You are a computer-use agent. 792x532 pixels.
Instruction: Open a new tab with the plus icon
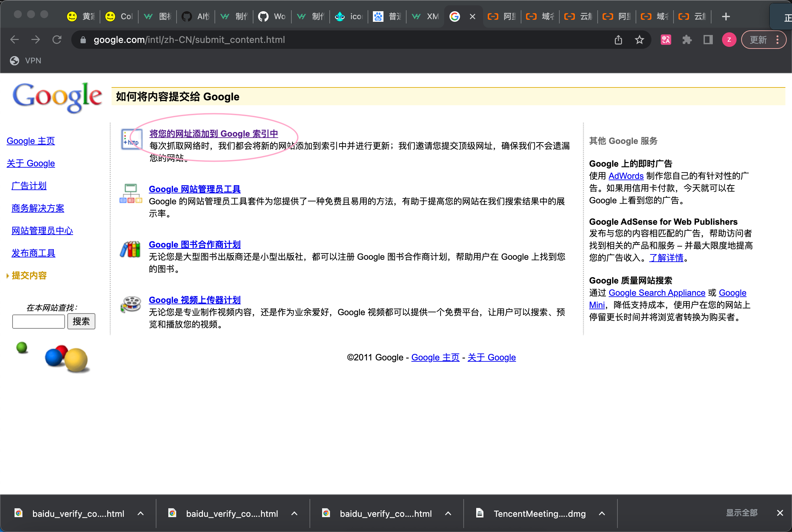point(726,16)
